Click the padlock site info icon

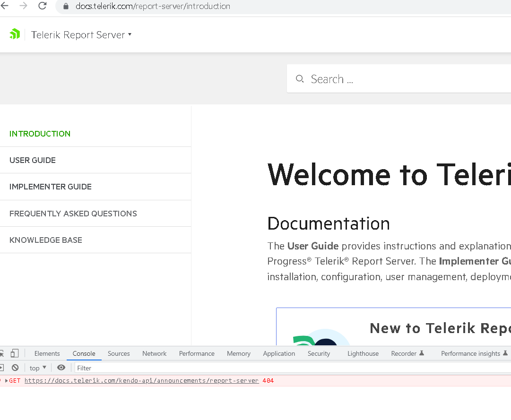pos(66,6)
